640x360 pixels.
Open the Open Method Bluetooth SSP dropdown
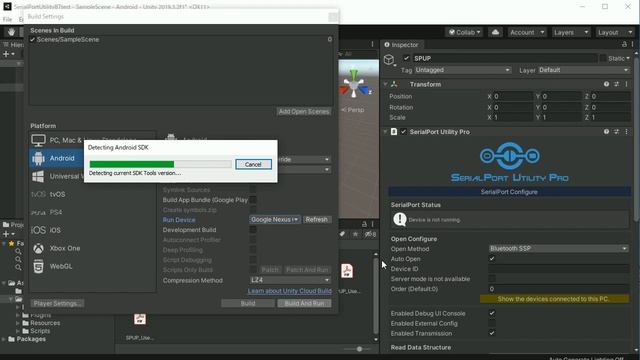click(558, 249)
